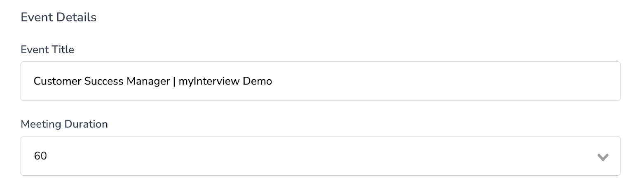This screenshot has width=644, height=191.
Task: Click the word "Details" in the heading
Action: click(77, 17)
